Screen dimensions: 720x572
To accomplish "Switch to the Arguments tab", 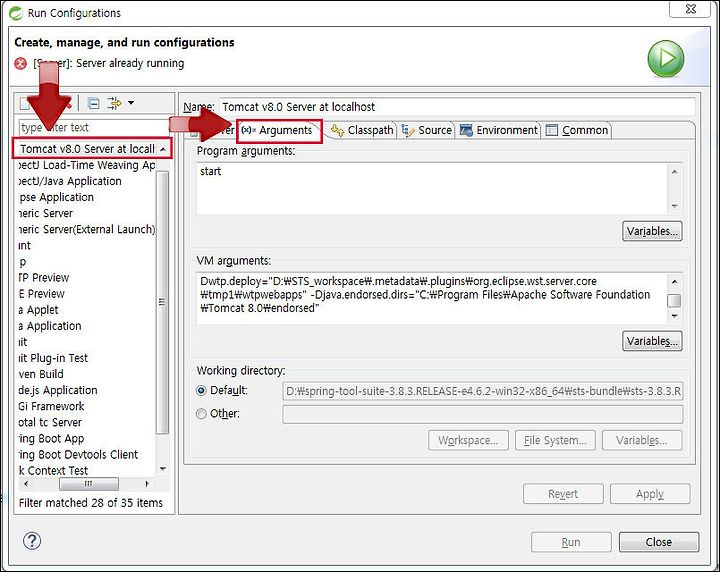I will tap(279, 130).
